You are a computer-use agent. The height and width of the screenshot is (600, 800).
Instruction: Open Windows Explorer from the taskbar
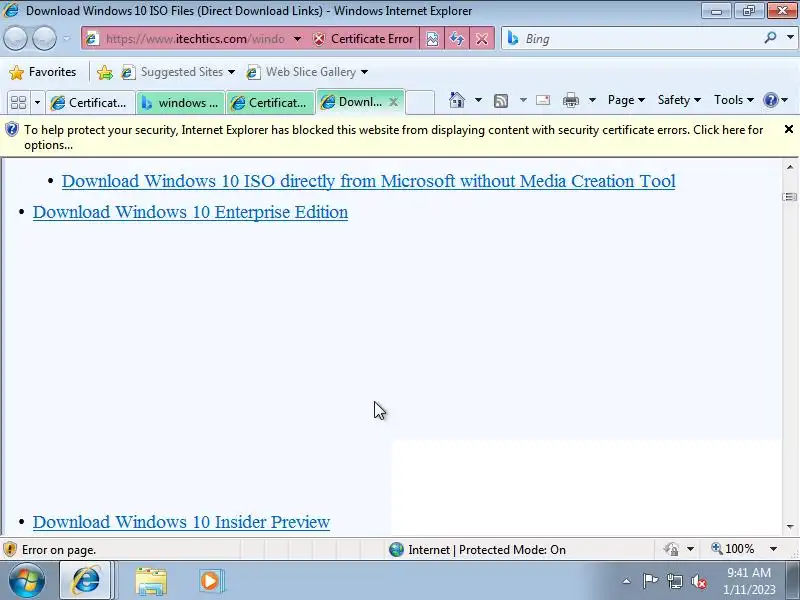click(151, 581)
